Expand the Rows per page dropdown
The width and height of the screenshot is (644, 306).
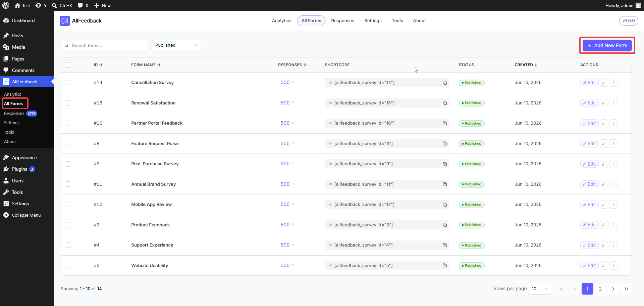(540, 289)
